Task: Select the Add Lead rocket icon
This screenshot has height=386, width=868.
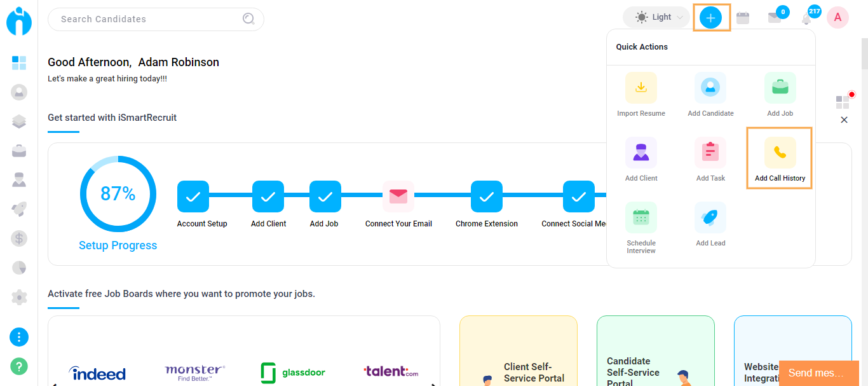Action: tap(710, 217)
